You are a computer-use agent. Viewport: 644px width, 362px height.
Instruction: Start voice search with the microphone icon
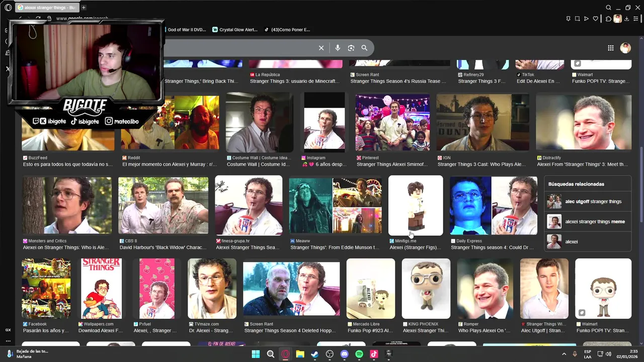pos(338,48)
